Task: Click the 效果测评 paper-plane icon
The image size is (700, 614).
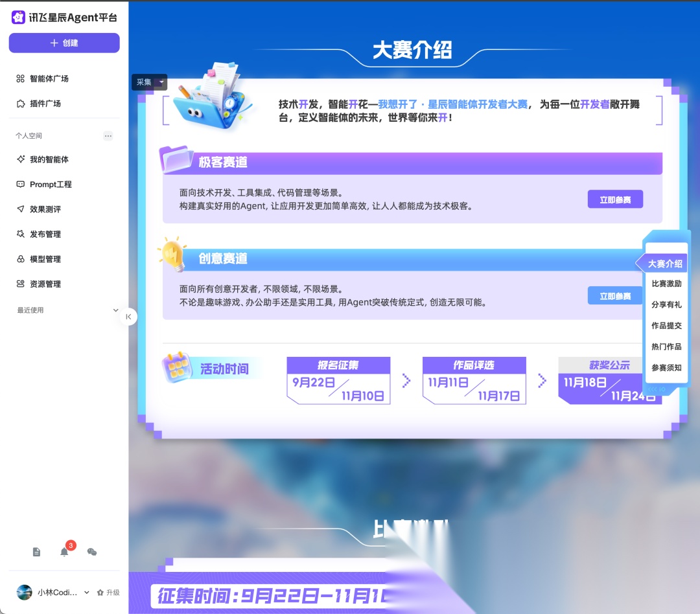Action: [x=21, y=209]
